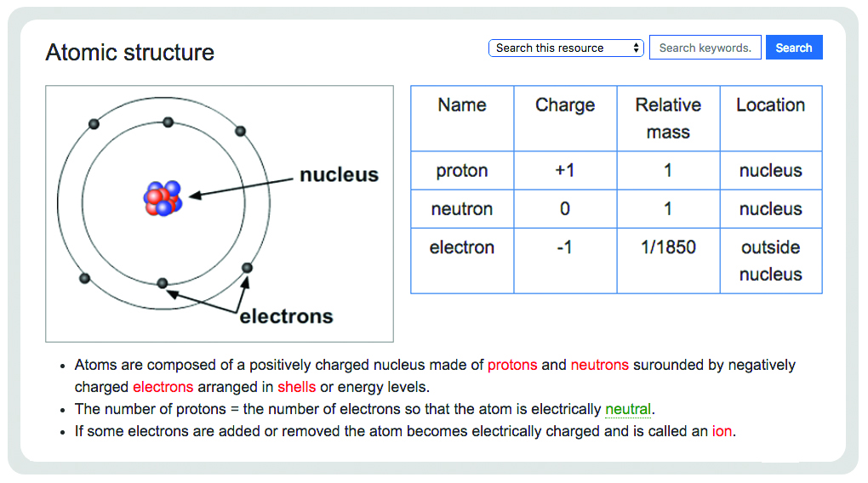
Task: Focus the Search keywords input field
Action: click(705, 48)
